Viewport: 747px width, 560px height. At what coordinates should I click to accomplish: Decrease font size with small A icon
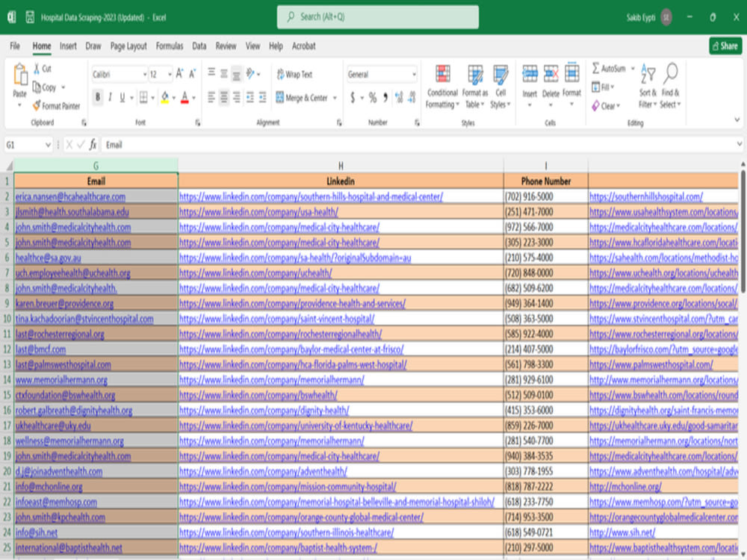(x=193, y=74)
